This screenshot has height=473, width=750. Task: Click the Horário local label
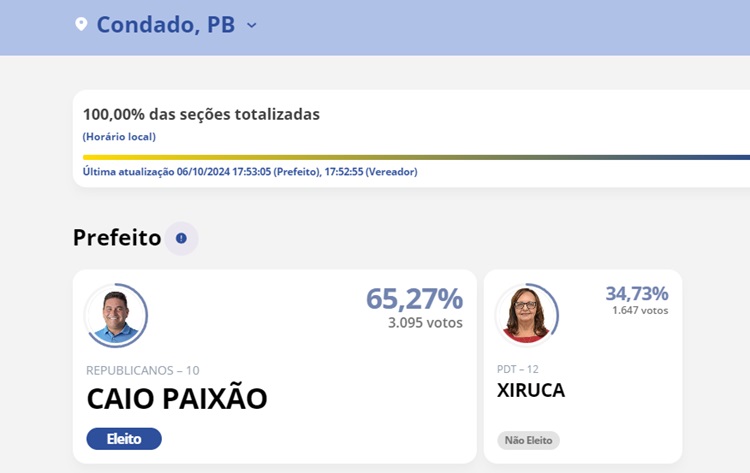(x=119, y=136)
